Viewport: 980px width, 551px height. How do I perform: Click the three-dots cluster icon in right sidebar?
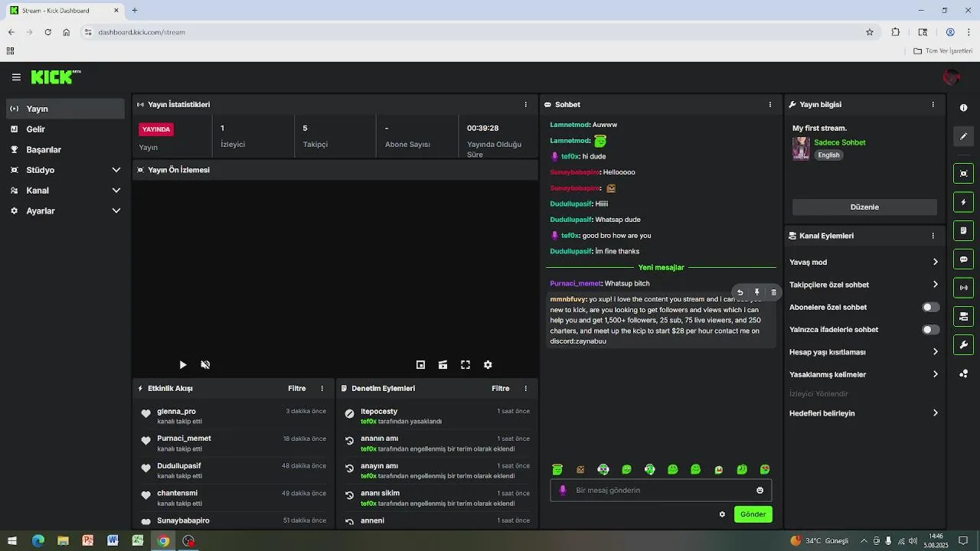(x=963, y=373)
